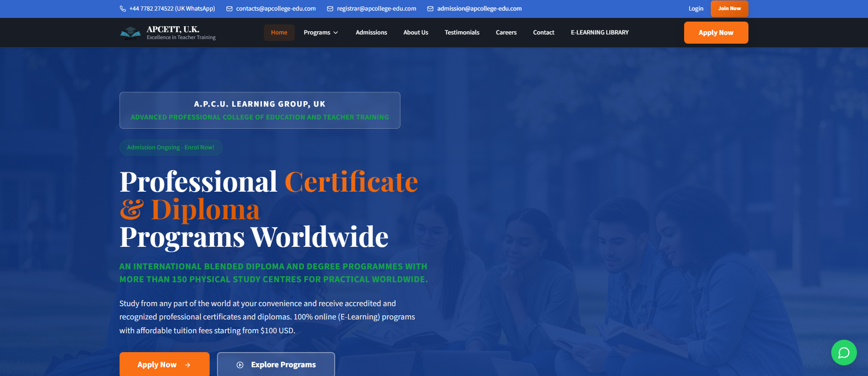
Task: Click the APCETT, U.K. site title
Action: click(173, 29)
